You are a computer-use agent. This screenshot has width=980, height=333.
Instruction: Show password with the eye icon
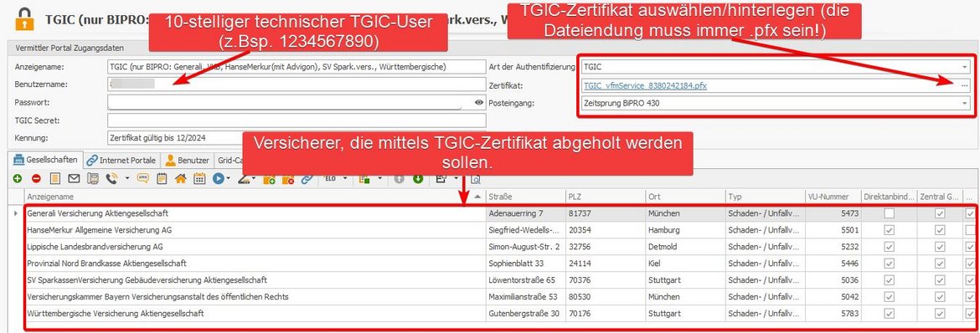point(479,102)
